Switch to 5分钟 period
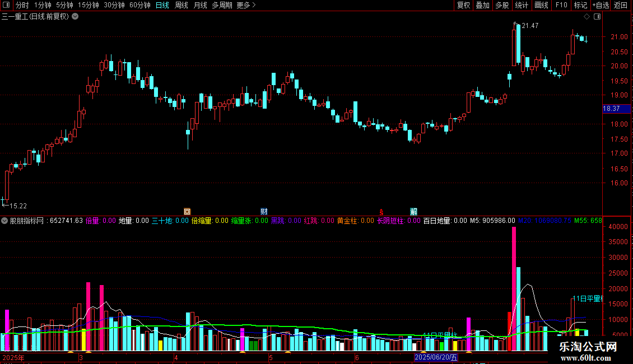The height and width of the screenshot is (364, 633). (x=64, y=5)
